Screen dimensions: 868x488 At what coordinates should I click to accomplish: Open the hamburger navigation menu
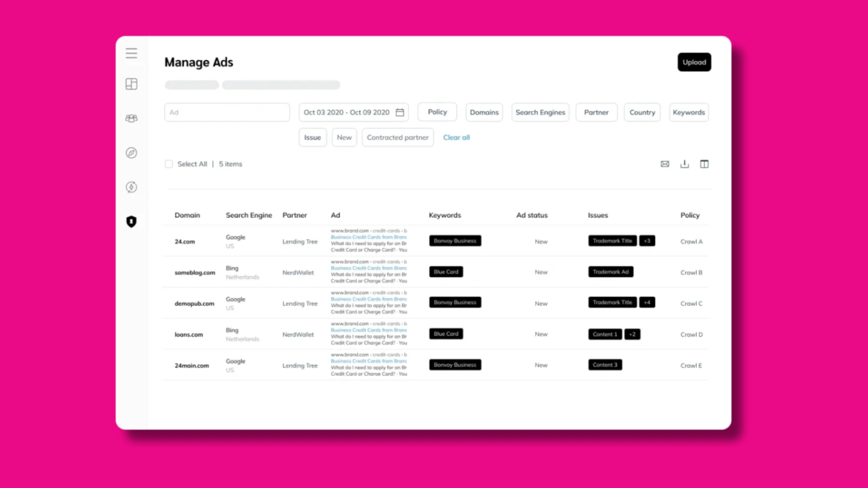pos(131,53)
